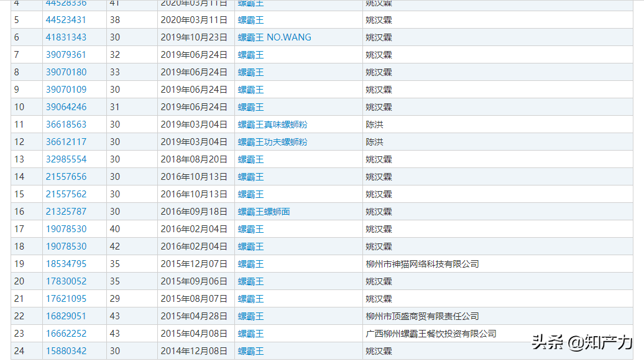Open 螺霸王 name link dated 2015年12月07日
Screen dimensions: 644x361
pos(251,263)
